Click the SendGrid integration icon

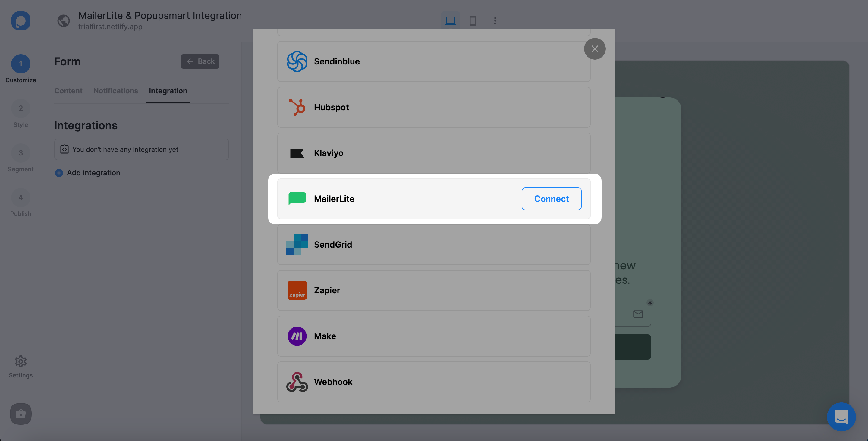297,244
